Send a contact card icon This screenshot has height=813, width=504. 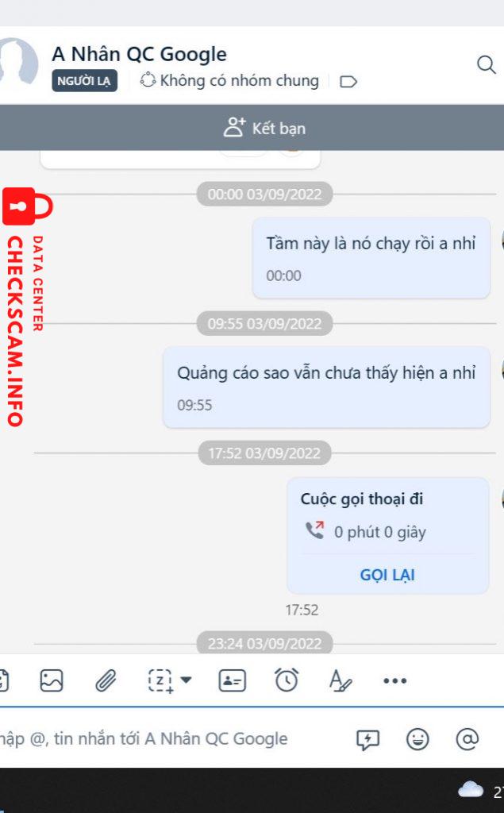[x=233, y=680]
